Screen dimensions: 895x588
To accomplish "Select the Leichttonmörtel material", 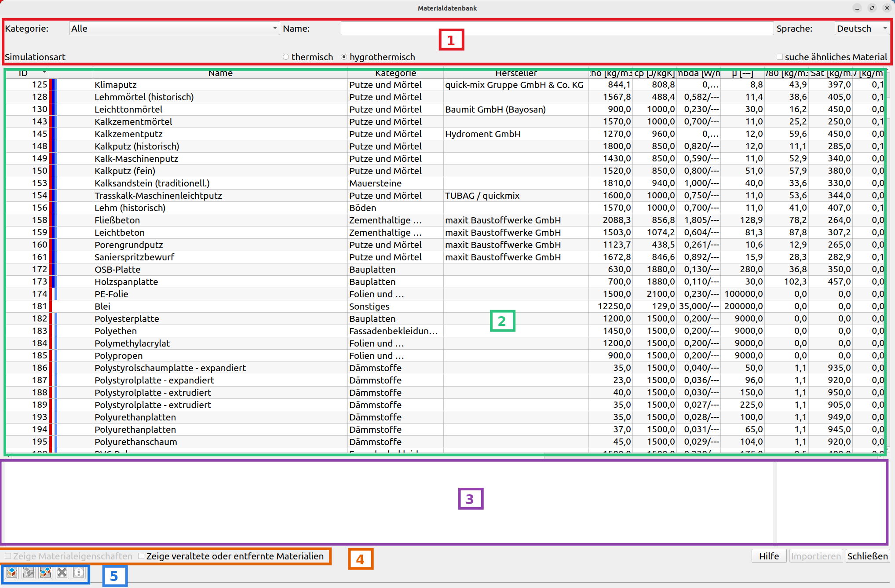I will click(445, 110).
